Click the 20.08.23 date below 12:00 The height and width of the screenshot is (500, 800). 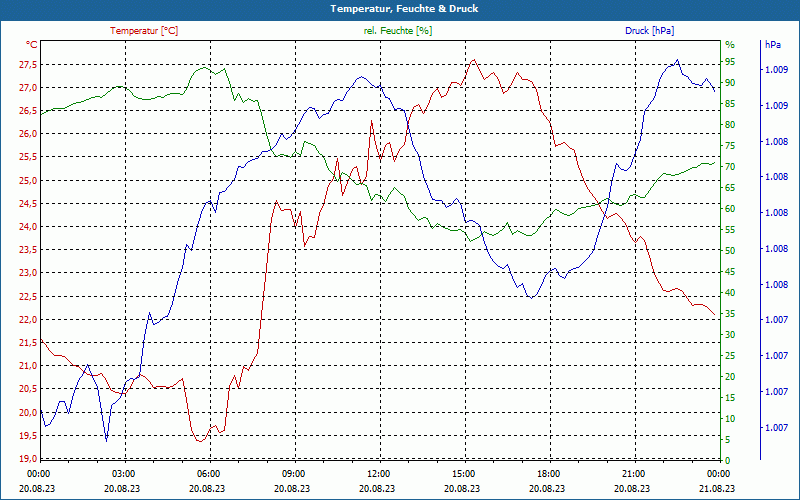point(378,488)
